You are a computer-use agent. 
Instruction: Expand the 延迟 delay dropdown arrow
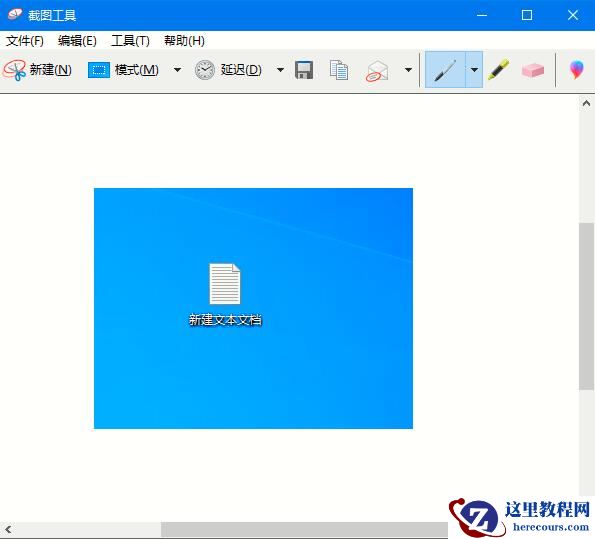coord(280,70)
